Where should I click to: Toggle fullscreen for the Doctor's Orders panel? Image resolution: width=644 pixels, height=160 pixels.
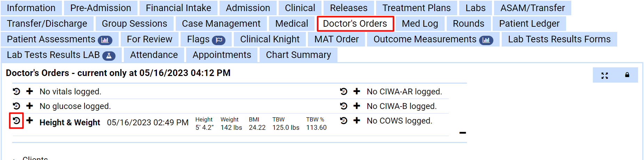(605, 75)
